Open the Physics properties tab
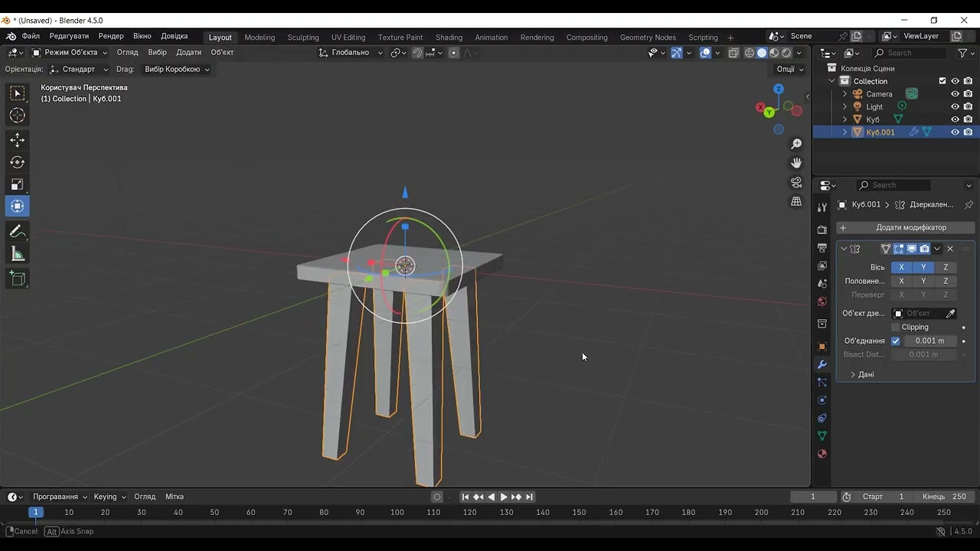 point(822,400)
